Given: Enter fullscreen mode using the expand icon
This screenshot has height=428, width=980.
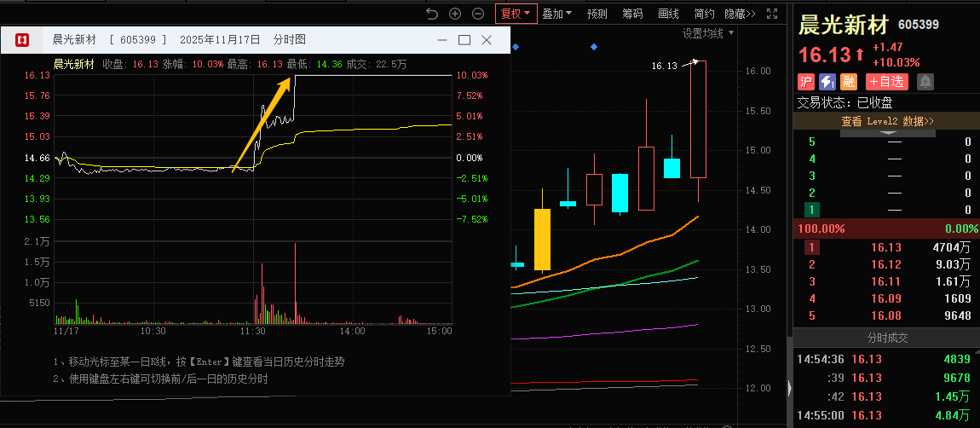Looking at the screenshot, I should click(772, 14).
